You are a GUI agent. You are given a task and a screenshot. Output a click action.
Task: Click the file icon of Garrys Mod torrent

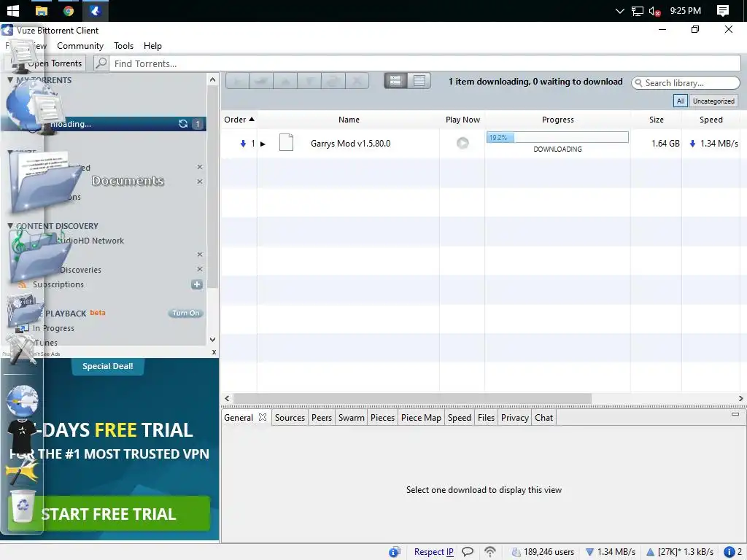(x=286, y=142)
